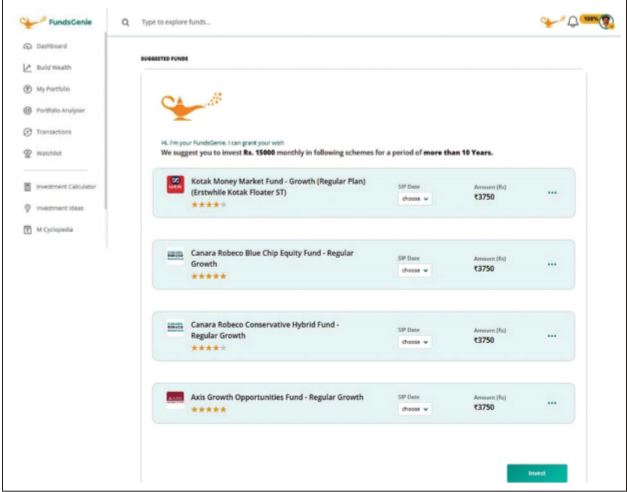
Task: Click the M Cyclopedia icon
Action: [x=27, y=230]
